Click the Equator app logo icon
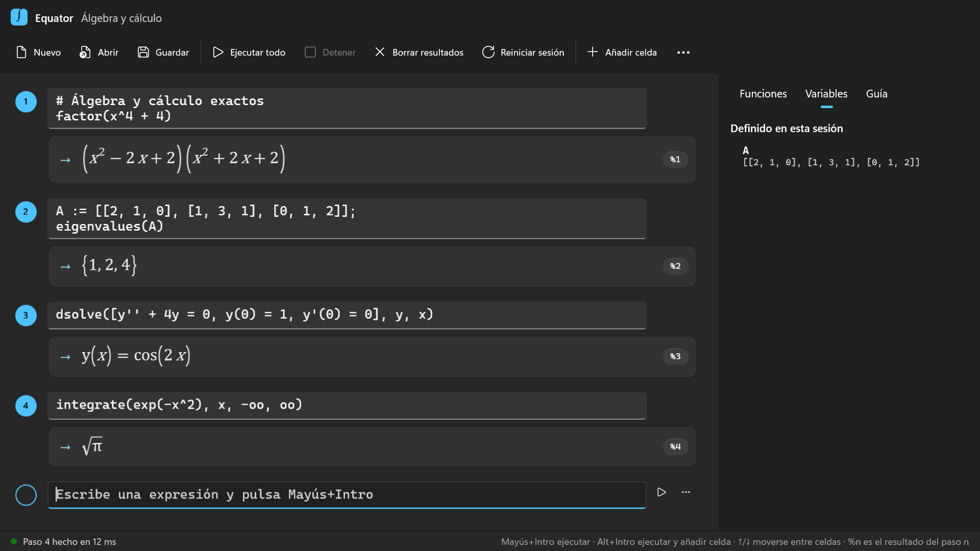 (19, 17)
